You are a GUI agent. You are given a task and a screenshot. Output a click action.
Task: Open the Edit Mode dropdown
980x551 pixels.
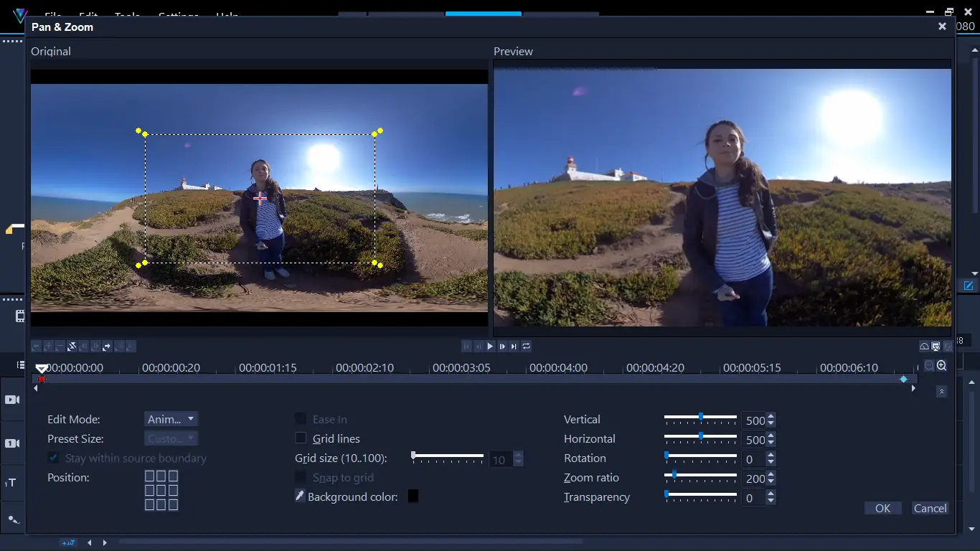click(x=171, y=419)
